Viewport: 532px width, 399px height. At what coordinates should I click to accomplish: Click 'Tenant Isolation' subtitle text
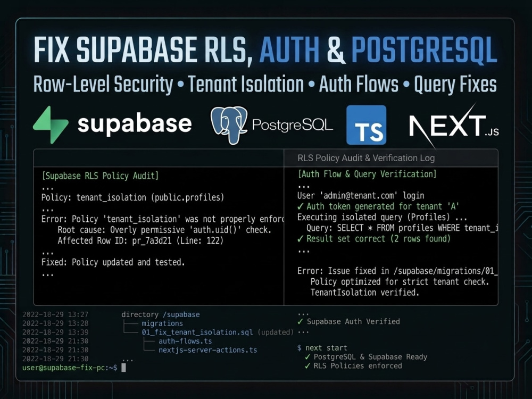(x=246, y=84)
